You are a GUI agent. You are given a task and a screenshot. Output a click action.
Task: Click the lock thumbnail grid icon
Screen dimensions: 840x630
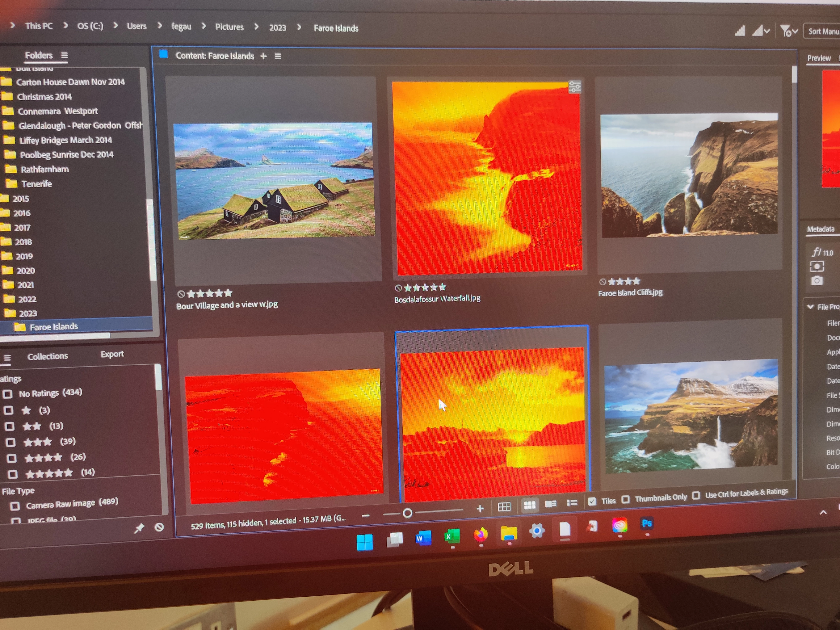(x=504, y=507)
